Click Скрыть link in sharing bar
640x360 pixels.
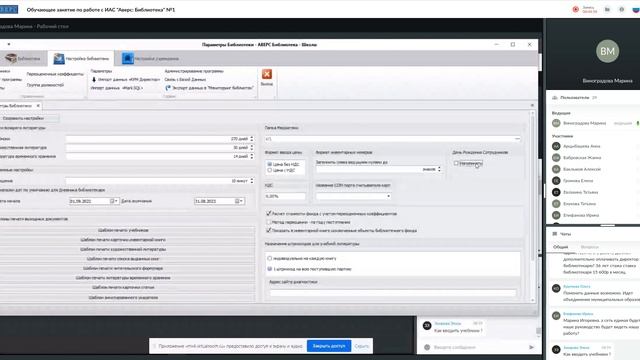pos(361,346)
